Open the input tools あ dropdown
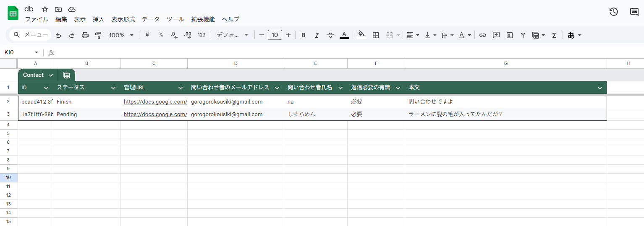This screenshot has width=644, height=226. pyautogui.click(x=574, y=35)
